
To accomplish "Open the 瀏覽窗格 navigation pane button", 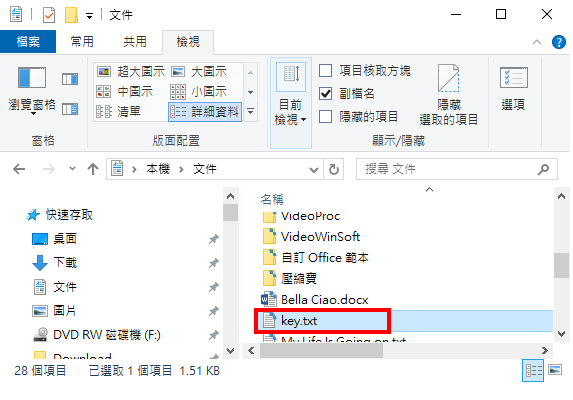I will [32, 89].
